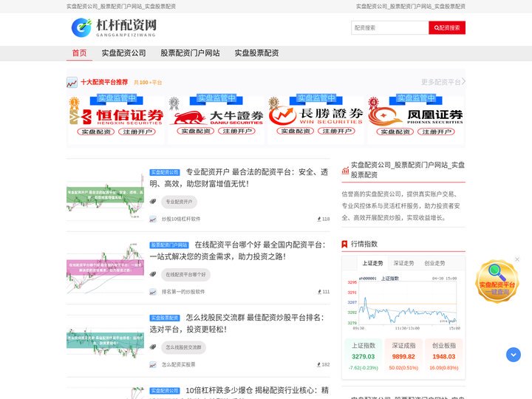Click the 股票配资门户网站 category tag
This screenshot has width=532, height=399.
click(x=169, y=245)
